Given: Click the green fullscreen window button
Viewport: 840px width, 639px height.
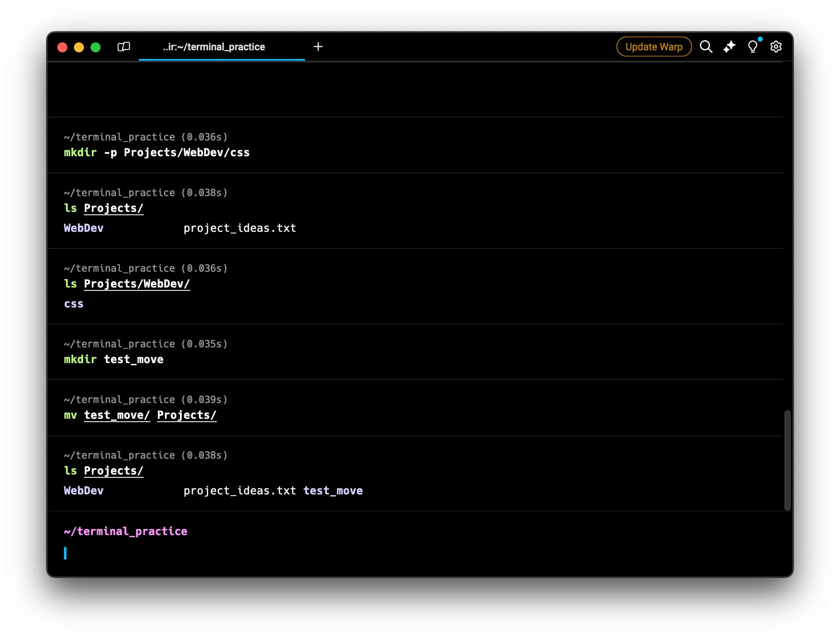Looking at the screenshot, I should pos(96,47).
